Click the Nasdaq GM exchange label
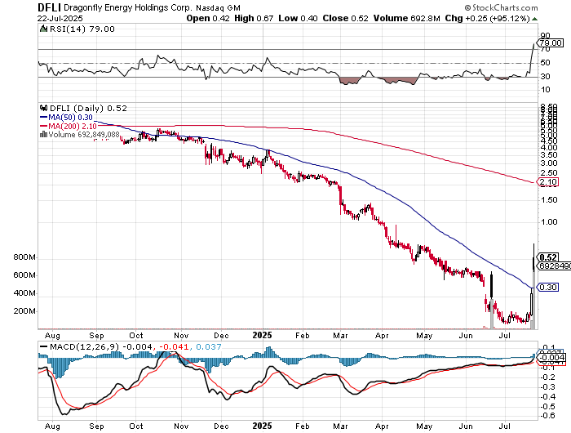571x433 pixels. click(218, 8)
